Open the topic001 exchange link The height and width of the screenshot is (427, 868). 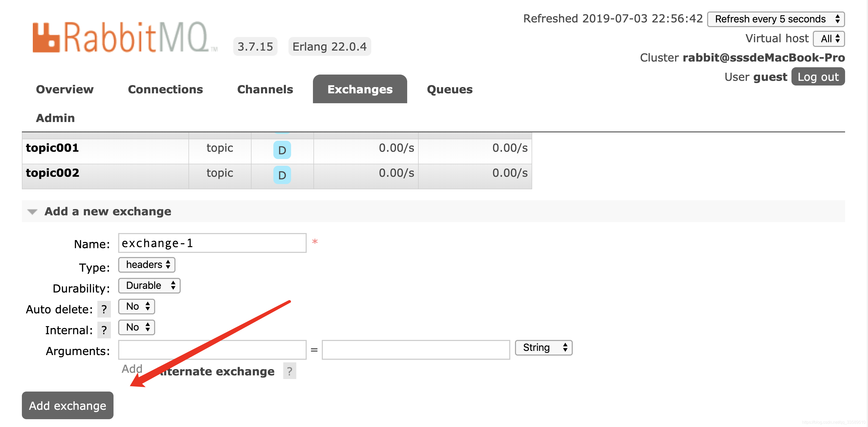point(52,148)
